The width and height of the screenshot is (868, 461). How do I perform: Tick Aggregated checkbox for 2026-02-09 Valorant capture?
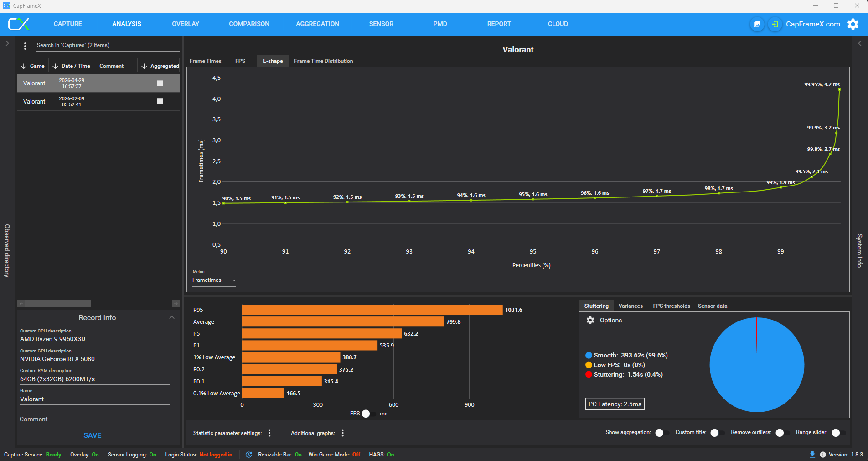[x=160, y=102]
